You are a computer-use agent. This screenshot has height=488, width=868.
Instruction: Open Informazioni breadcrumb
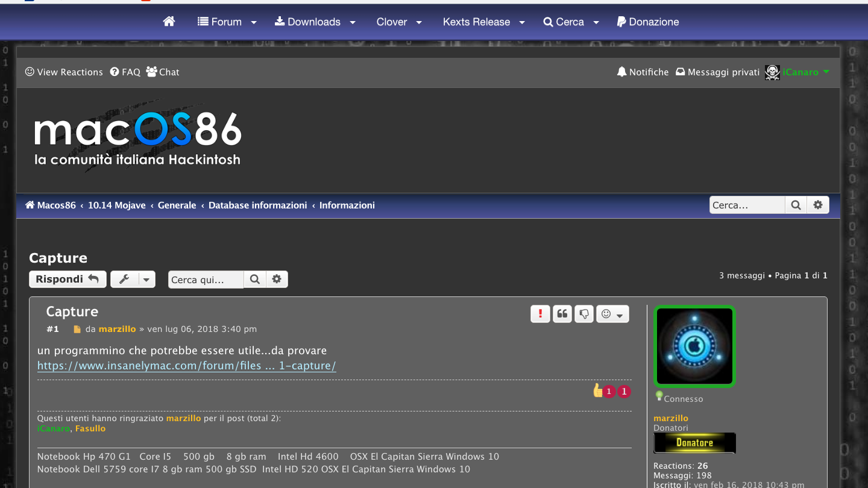coord(347,205)
